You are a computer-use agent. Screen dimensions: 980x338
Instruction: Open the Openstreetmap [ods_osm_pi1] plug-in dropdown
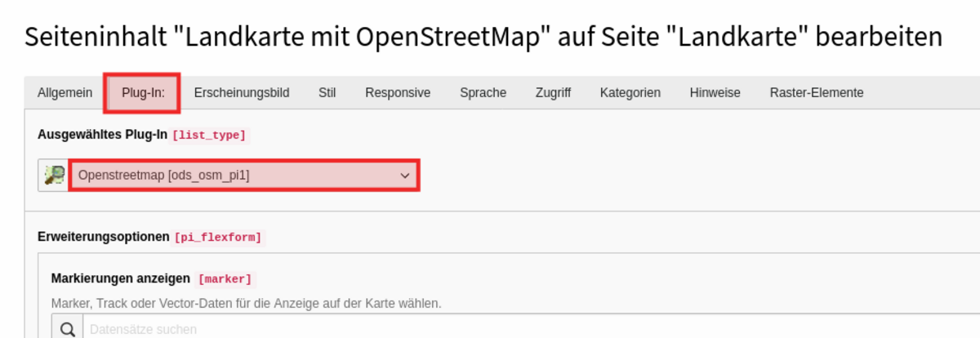click(x=244, y=176)
